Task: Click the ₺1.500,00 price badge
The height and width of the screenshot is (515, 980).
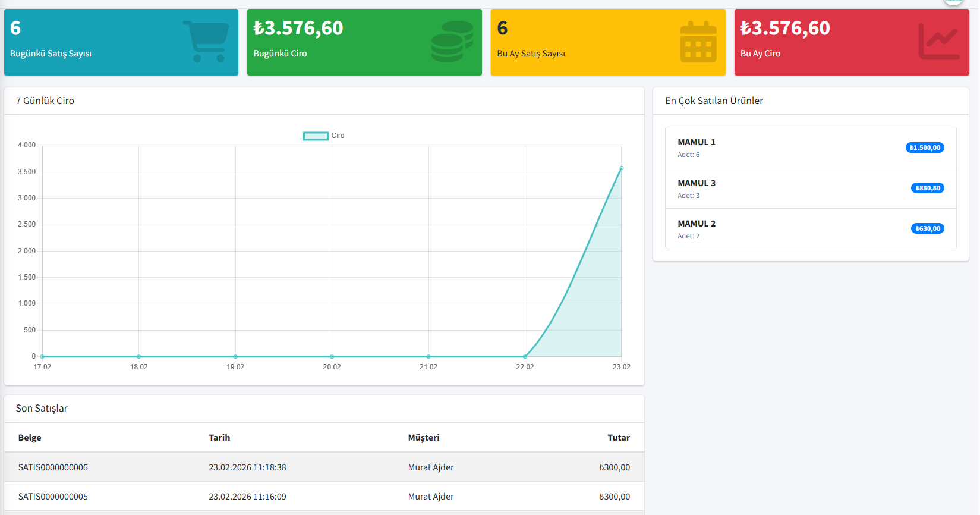Action: [925, 147]
